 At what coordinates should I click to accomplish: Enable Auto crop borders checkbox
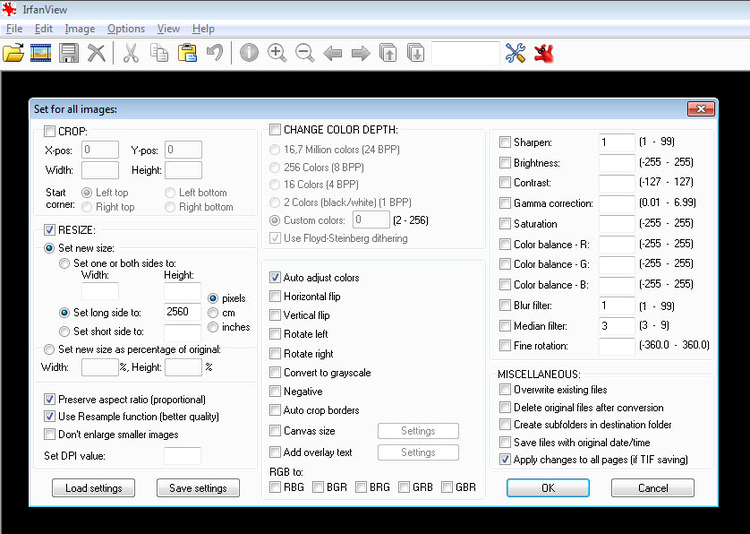[275, 410]
